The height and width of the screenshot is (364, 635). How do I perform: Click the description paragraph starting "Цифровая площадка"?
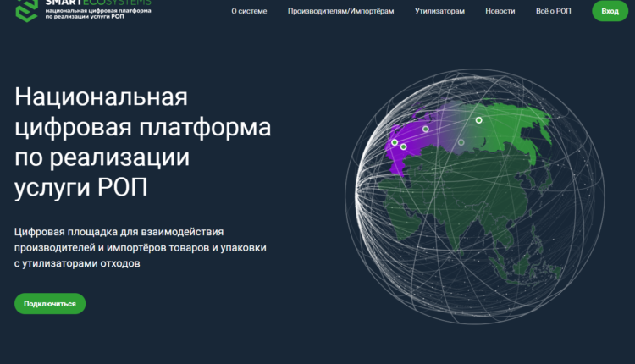141,247
